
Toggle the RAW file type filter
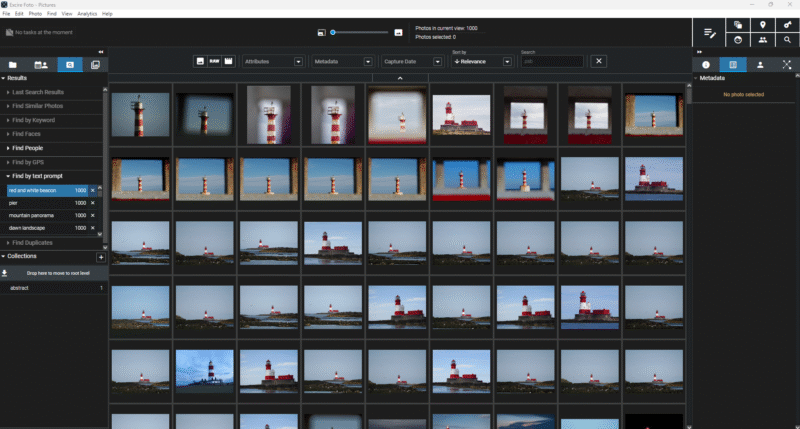[x=214, y=61]
